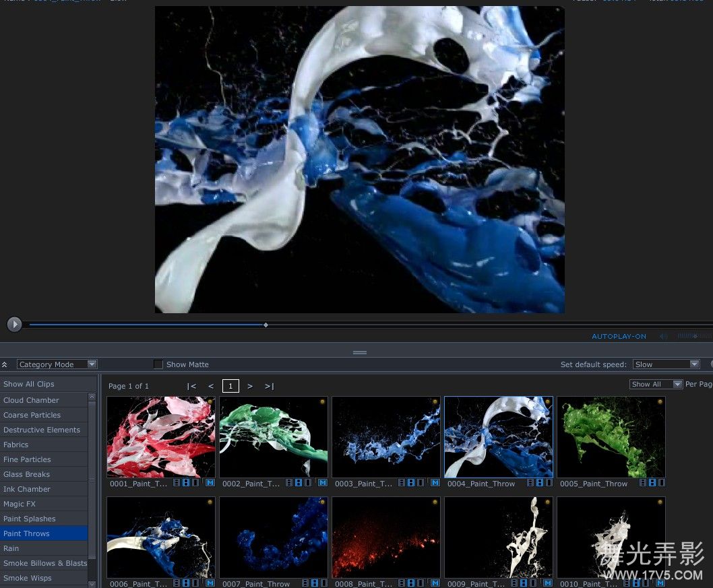Click first filmstrip icon under 0004_Paint_Throw
713x588 pixels.
[530, 482]
